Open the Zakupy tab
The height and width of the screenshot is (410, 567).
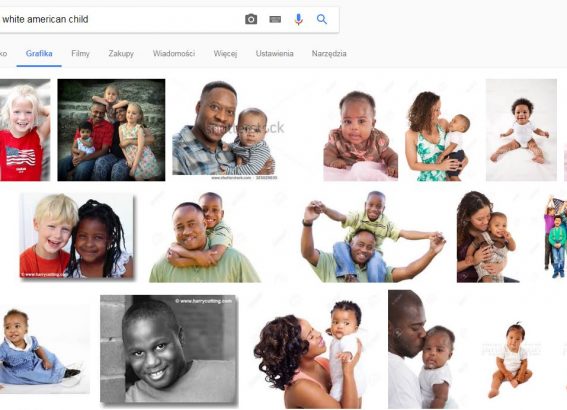pos(121,54)
